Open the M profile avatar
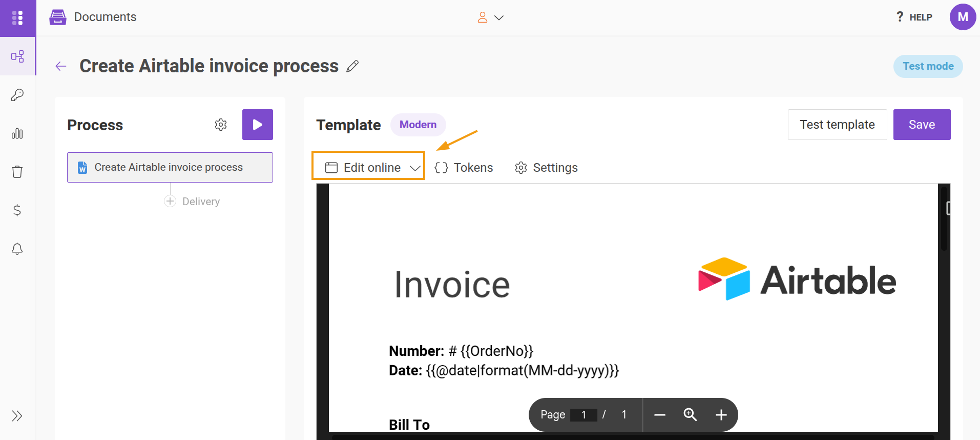This screenshot has width=980, height=440. pyautogui.click(x=963, y=17)
